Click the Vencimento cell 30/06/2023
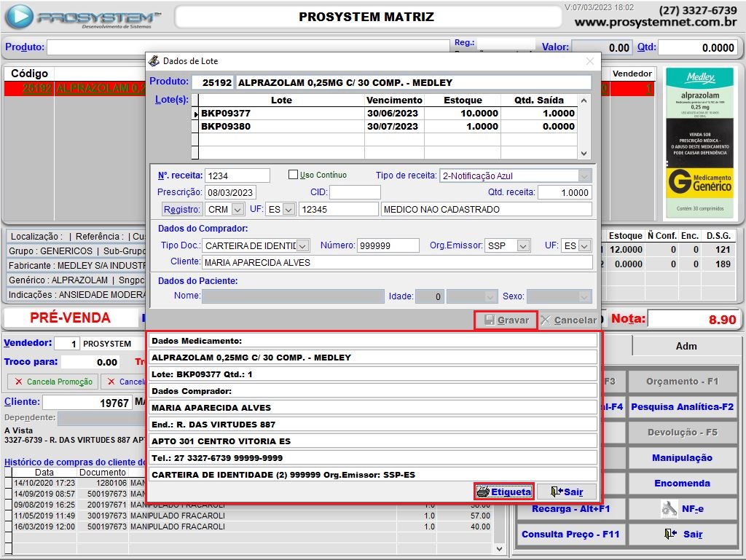Viewport: 746px width, 560px height. click(393, 113)
